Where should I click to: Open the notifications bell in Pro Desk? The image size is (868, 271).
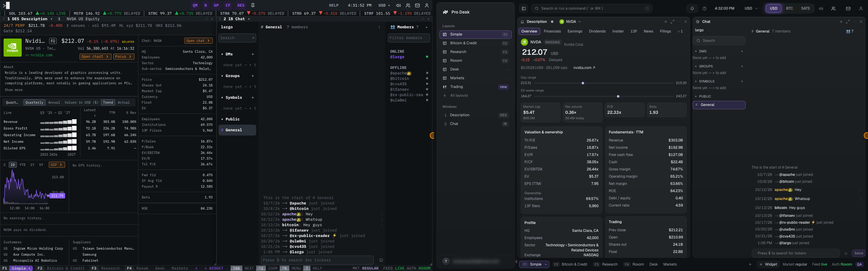click(692, 8)
